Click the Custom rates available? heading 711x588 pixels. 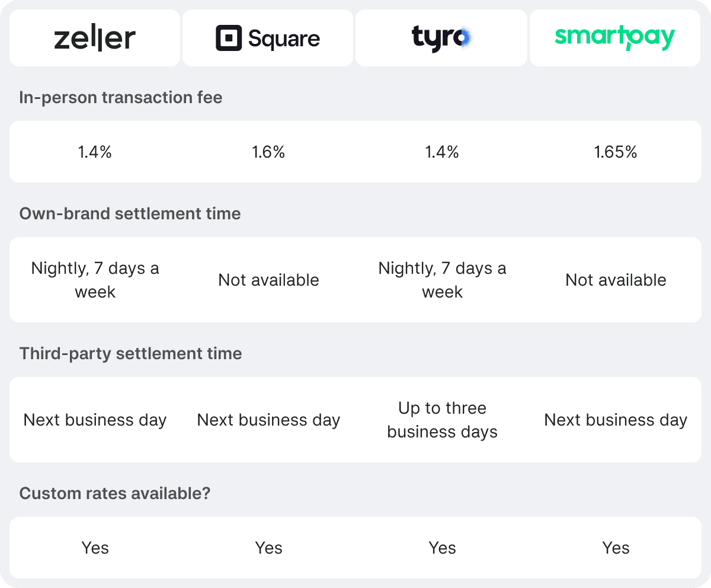115,493
